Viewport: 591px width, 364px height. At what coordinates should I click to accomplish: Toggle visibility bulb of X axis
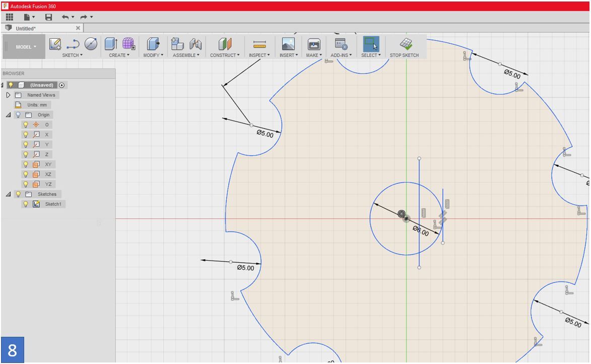coord(26,134)
